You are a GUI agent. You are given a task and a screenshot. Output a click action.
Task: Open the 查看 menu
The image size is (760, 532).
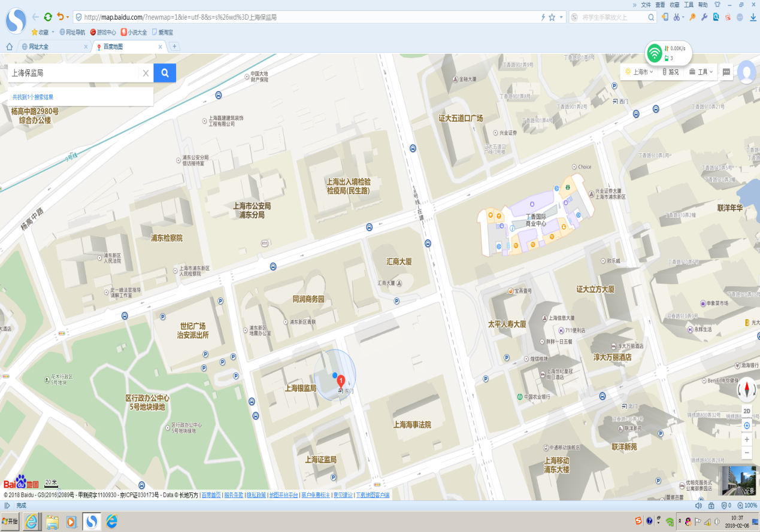pyautogui.click(x=660, y=4)
